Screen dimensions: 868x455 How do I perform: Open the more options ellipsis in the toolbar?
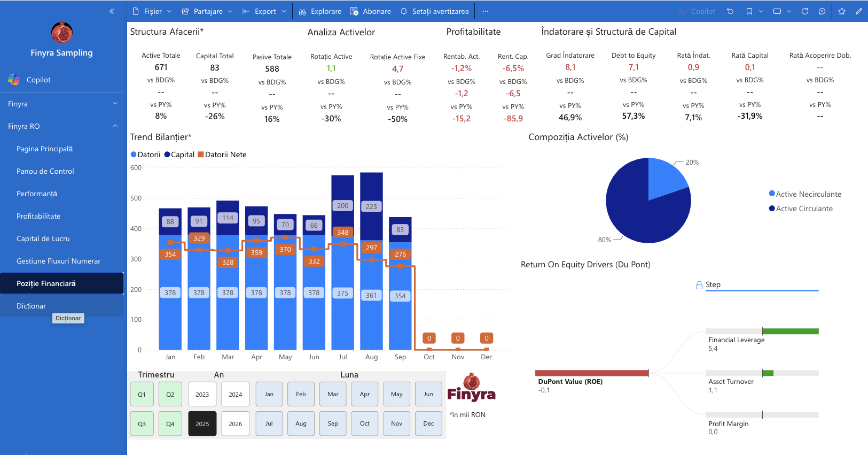point(485,11)
